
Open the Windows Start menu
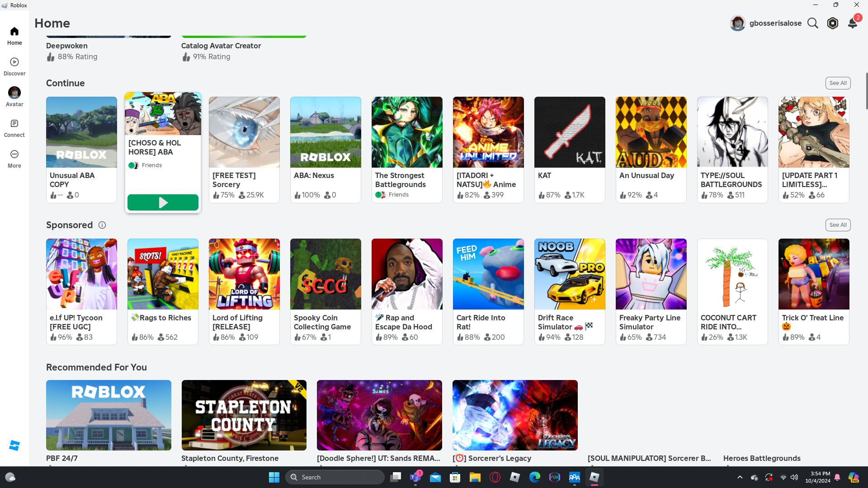tap(274, 477)
